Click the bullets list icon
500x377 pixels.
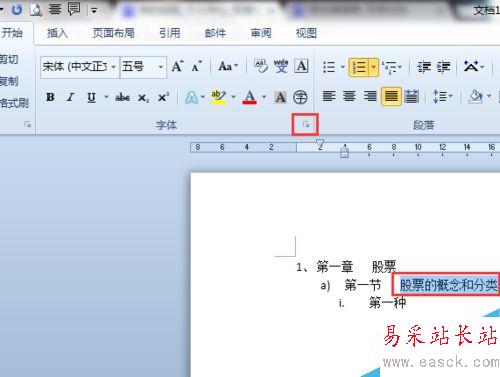click(x=329, y=67)
